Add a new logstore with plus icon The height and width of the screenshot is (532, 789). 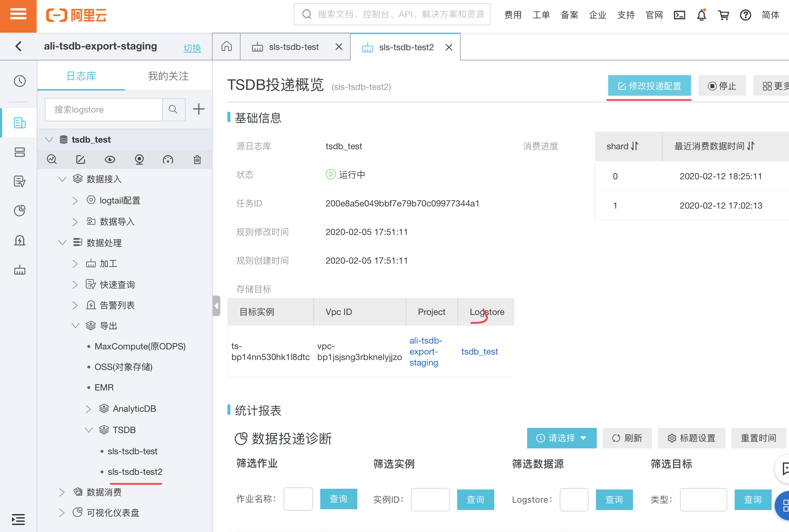coord(198,109)
